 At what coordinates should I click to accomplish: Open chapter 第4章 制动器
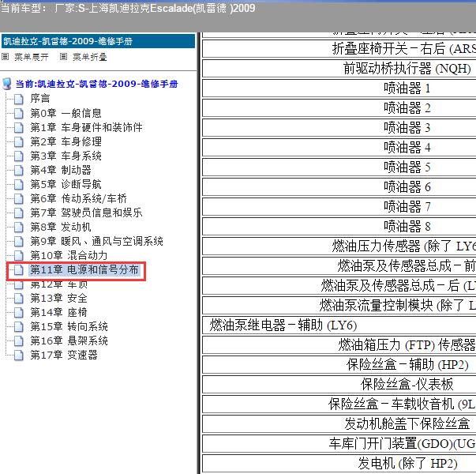61,170
